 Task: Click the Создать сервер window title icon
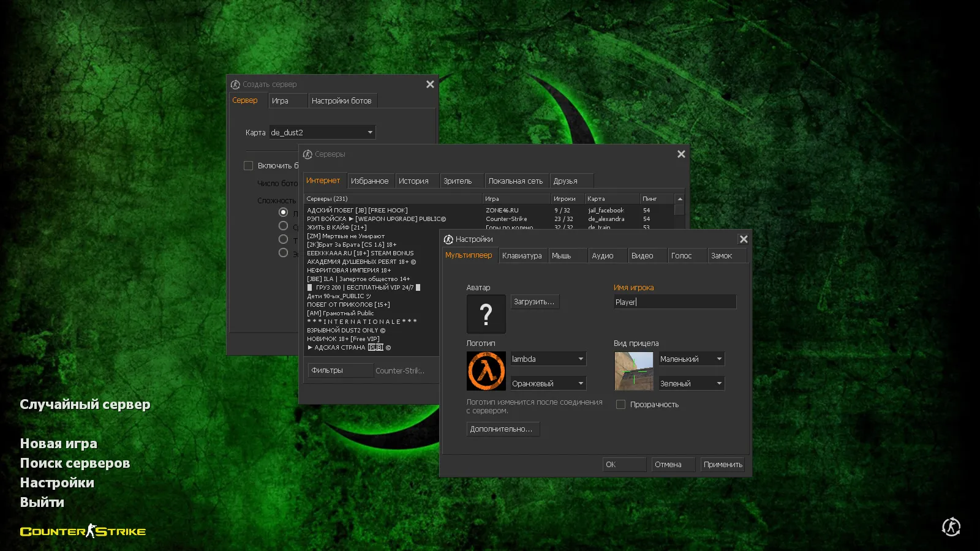pos(235,84)
